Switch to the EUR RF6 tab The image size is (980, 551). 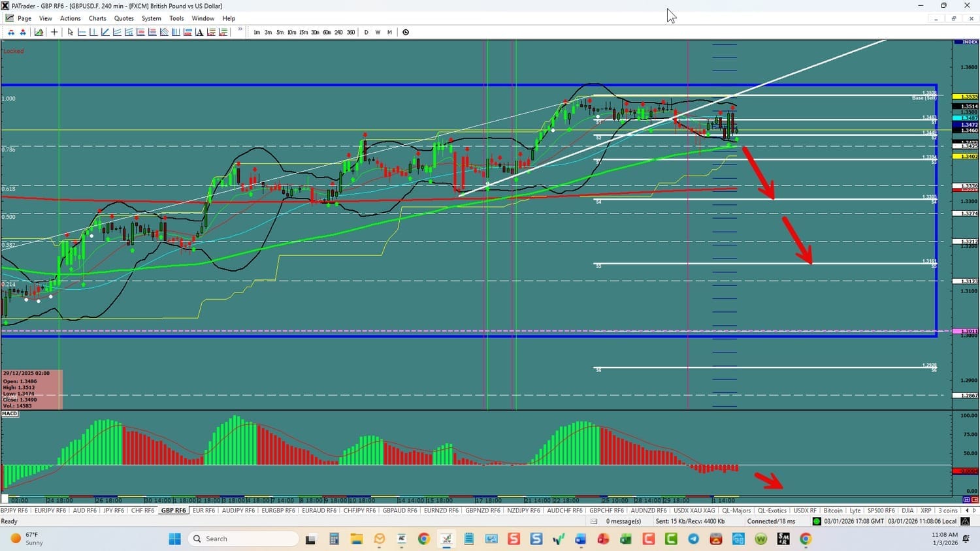pyautogui.click(x=204, y=511)
